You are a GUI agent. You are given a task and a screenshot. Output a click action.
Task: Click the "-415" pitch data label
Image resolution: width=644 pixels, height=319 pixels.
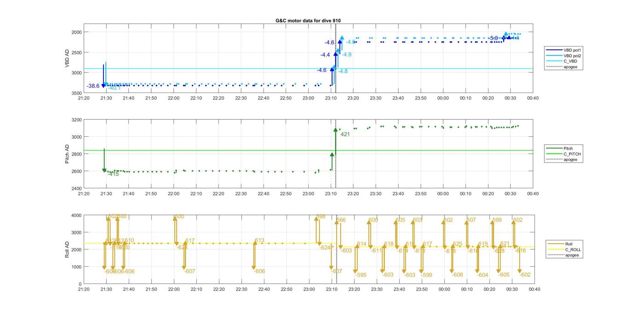tap(113, 174)
